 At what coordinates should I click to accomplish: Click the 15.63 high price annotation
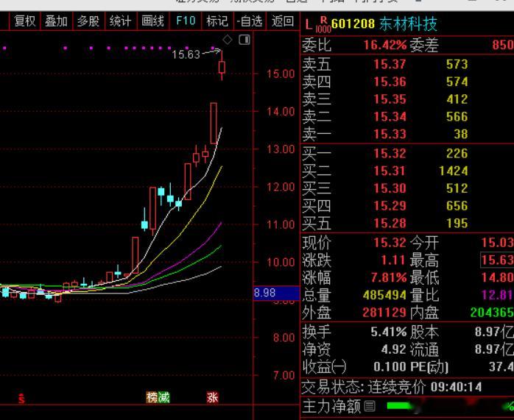point(186,54)
